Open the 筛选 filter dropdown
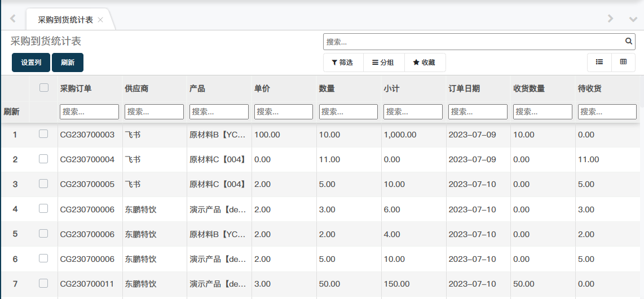Viewport: 644px width, 299px height. point(343,63)
